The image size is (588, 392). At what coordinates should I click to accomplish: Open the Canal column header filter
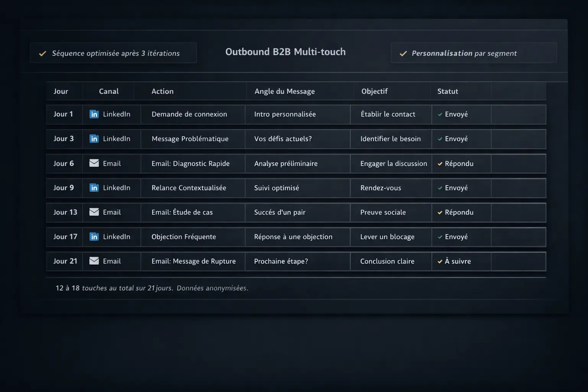point(109,91)
